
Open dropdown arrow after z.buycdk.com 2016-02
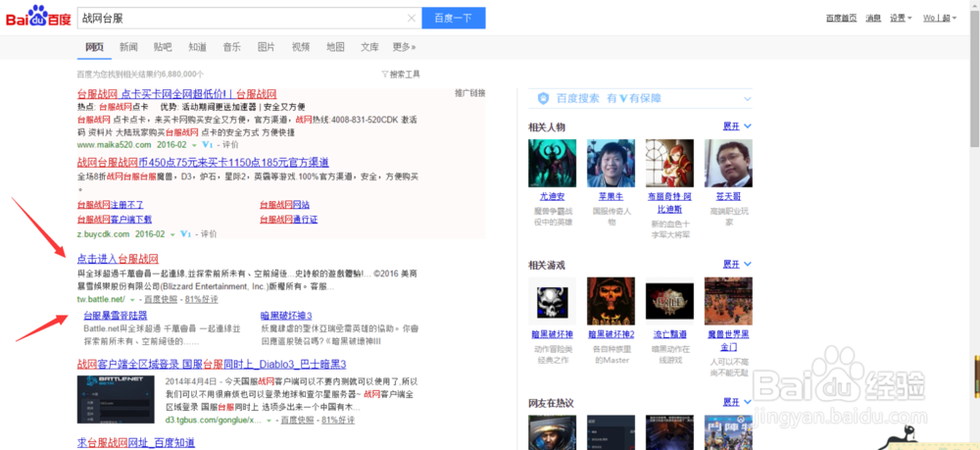pyautogui.click(x=172, y=234)
